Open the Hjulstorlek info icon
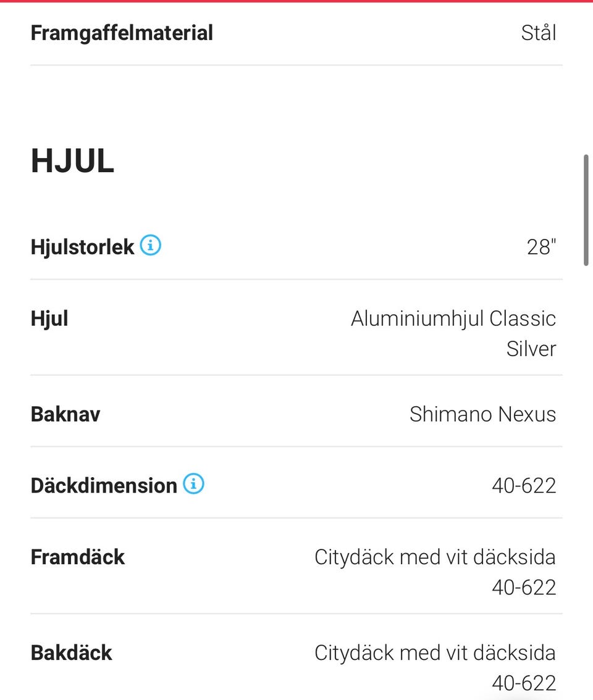593x700 pixels. pos(151,245)
